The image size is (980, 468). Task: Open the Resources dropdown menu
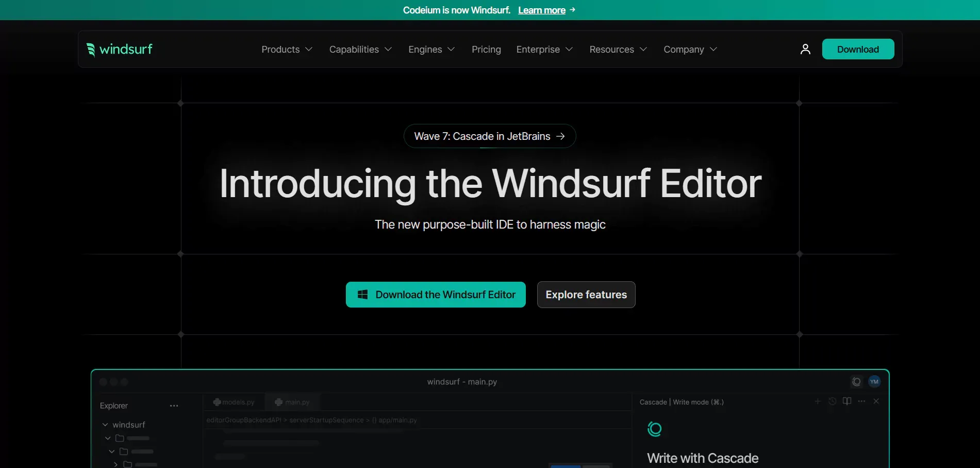tap(618, 49)
